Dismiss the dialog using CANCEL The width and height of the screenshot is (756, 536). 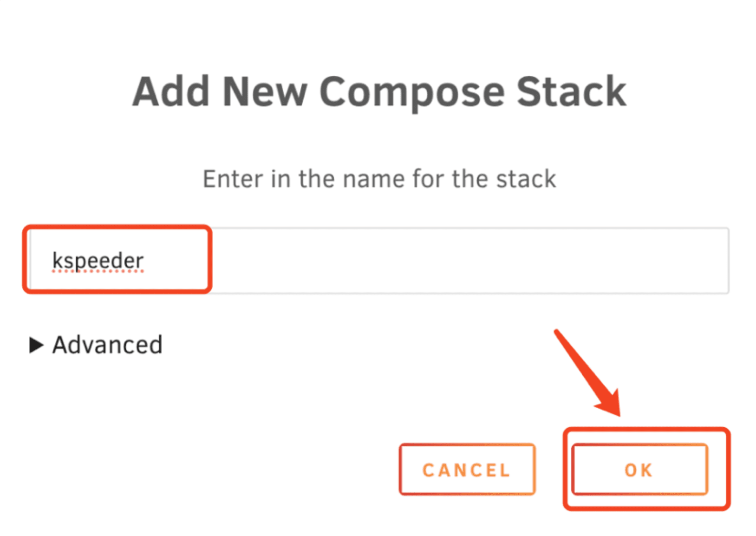(x=467, y=470)
